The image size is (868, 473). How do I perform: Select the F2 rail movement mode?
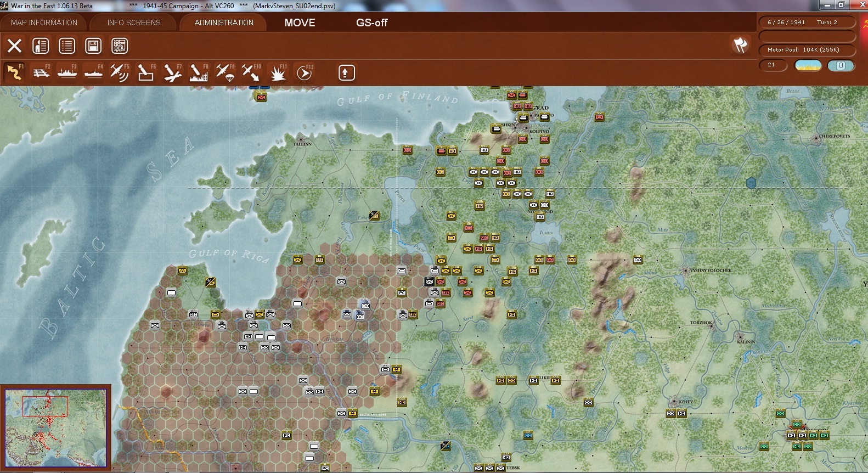[x=41, y=72]
